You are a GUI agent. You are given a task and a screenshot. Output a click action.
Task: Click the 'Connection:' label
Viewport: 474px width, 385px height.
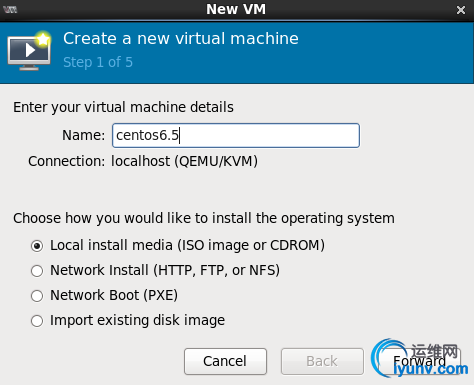pos(67,161)
